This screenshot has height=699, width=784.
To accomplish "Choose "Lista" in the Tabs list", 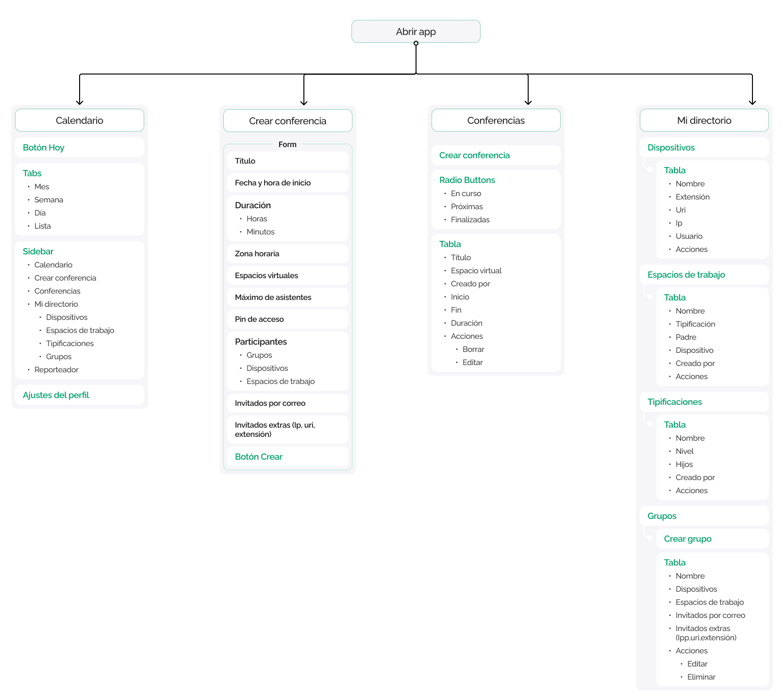I will [43, 226].
